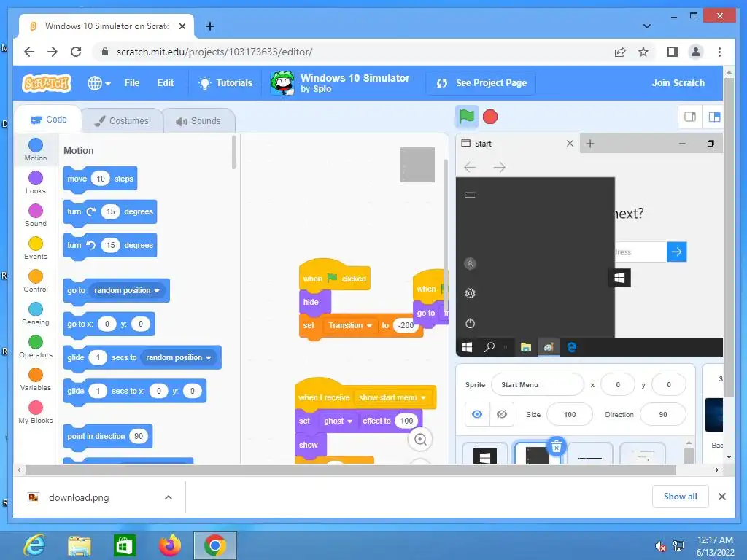Switch to the Sounds tab
The height and width of the screenshot is (560, 747).
pos(198,121)
